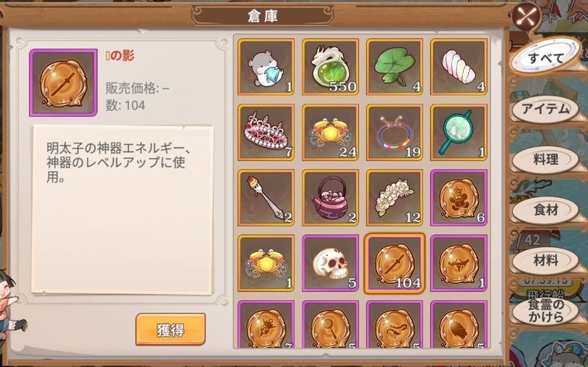Select the hamster item in inventory
Viewport: 588px width, 367px height.
tap(266, 67)
